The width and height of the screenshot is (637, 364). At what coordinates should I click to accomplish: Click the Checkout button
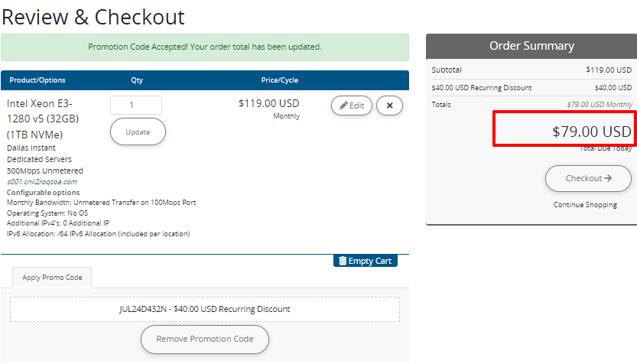(588, 178)
